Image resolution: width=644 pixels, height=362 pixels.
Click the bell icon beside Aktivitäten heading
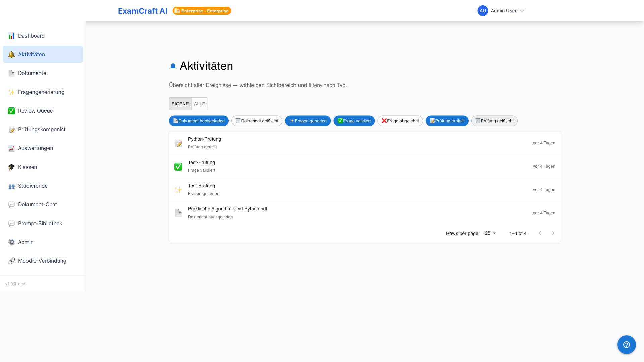coord(173,66)
